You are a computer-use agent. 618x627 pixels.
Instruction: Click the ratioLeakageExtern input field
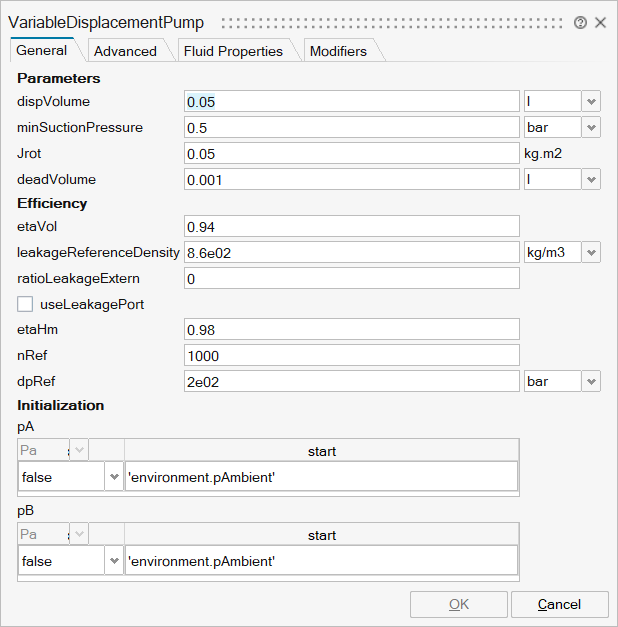coord(351,278)
